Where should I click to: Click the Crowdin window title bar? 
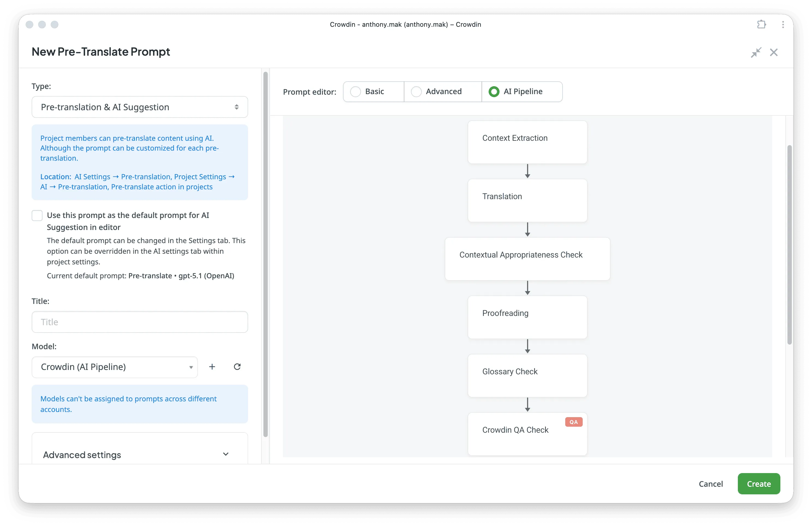[405, 24]
